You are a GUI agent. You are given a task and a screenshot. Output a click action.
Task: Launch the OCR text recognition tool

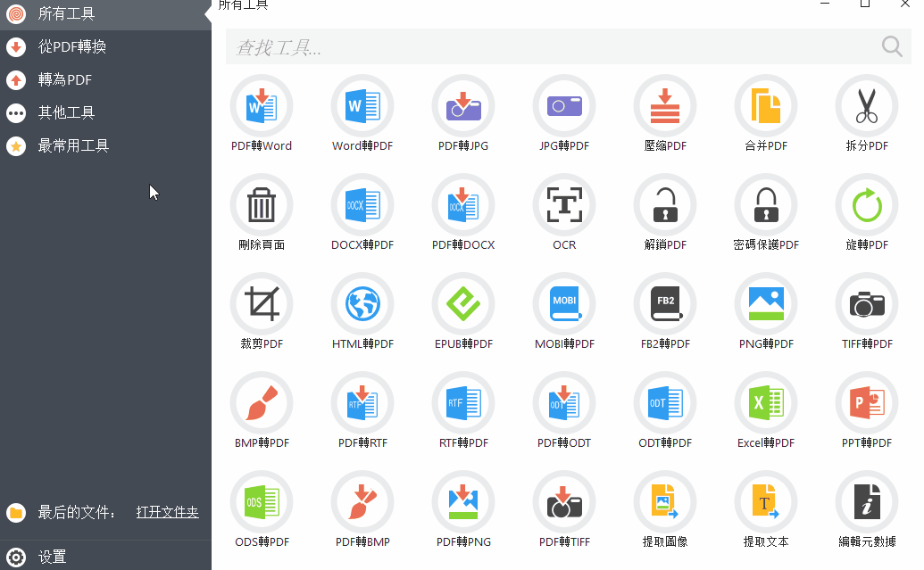564,206
